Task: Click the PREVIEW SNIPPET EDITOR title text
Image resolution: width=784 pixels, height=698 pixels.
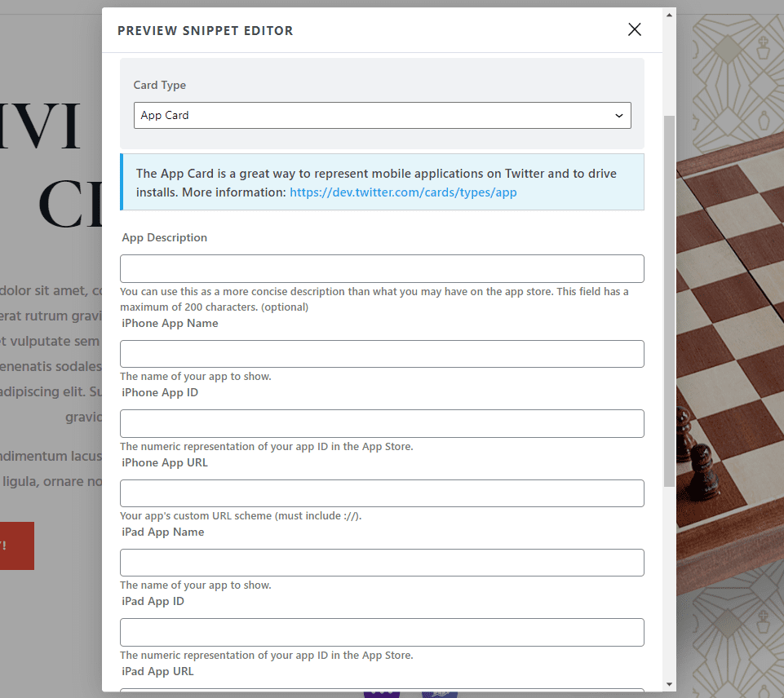Action: pos(205,30)
